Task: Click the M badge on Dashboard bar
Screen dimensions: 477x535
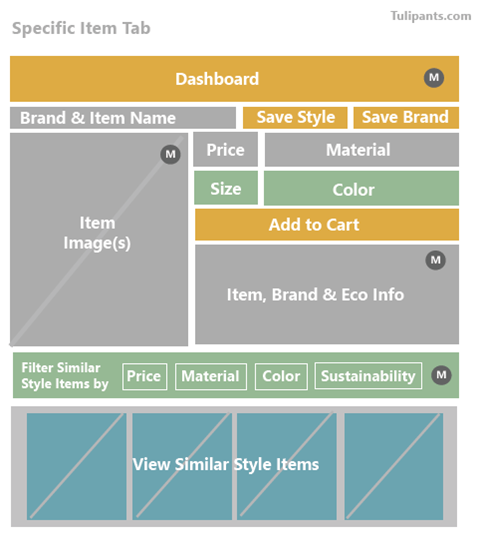Action: 434,78
